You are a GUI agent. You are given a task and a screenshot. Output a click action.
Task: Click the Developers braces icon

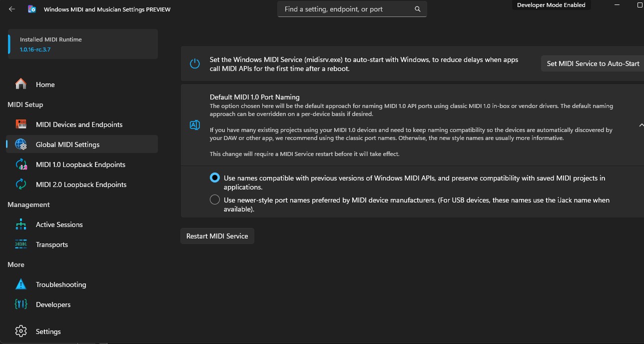21,304
